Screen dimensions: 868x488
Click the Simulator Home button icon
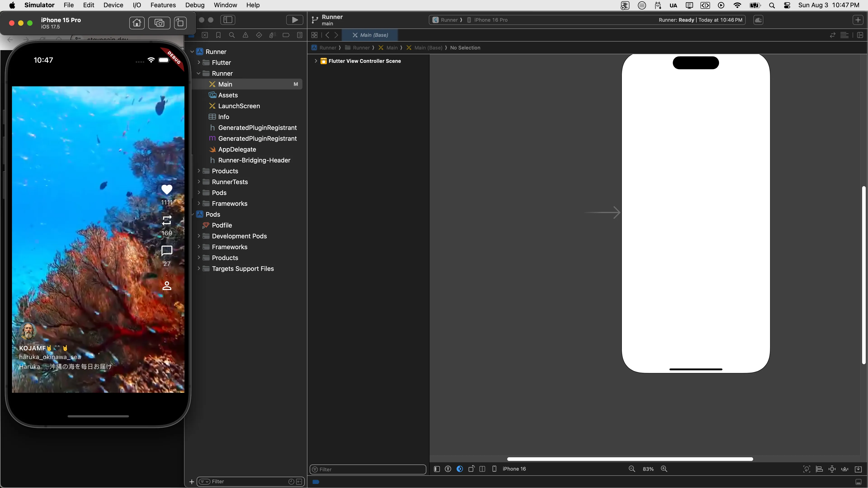(137, 23)
